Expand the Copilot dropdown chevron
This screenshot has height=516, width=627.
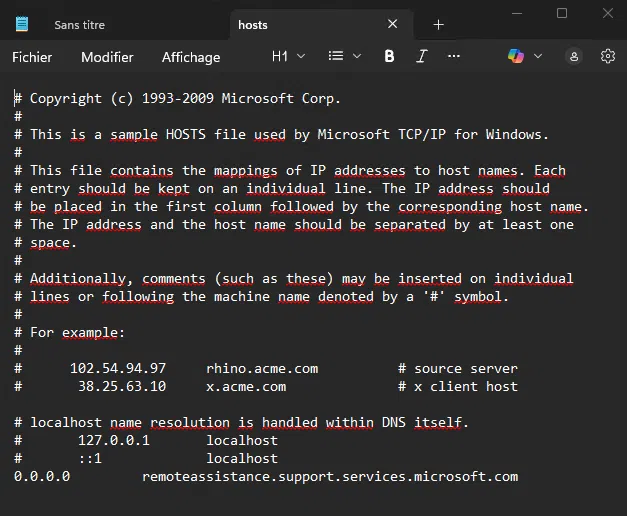(538, 57)
